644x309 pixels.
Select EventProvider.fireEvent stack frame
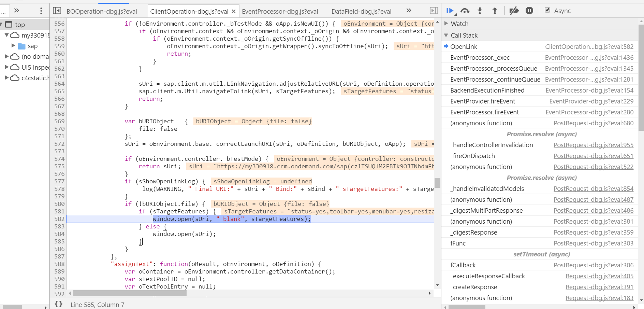click(540, 101)
